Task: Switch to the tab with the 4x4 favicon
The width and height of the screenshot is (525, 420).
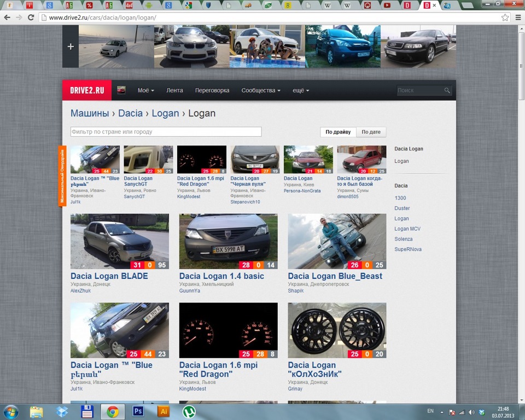Action: coord(129,5)
